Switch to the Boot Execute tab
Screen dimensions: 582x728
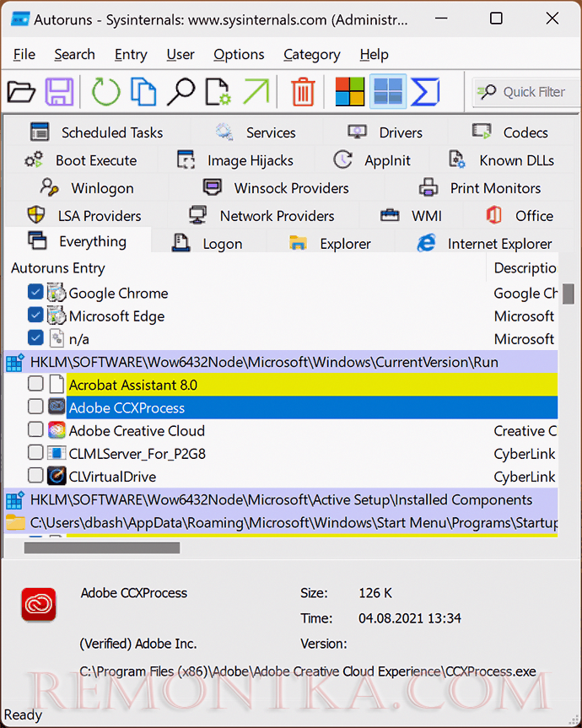81,160
